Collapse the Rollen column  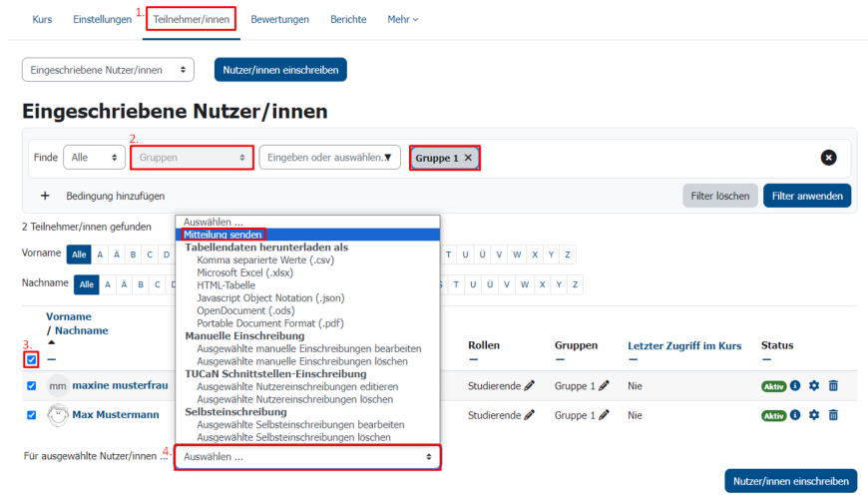tap(473, 359)
